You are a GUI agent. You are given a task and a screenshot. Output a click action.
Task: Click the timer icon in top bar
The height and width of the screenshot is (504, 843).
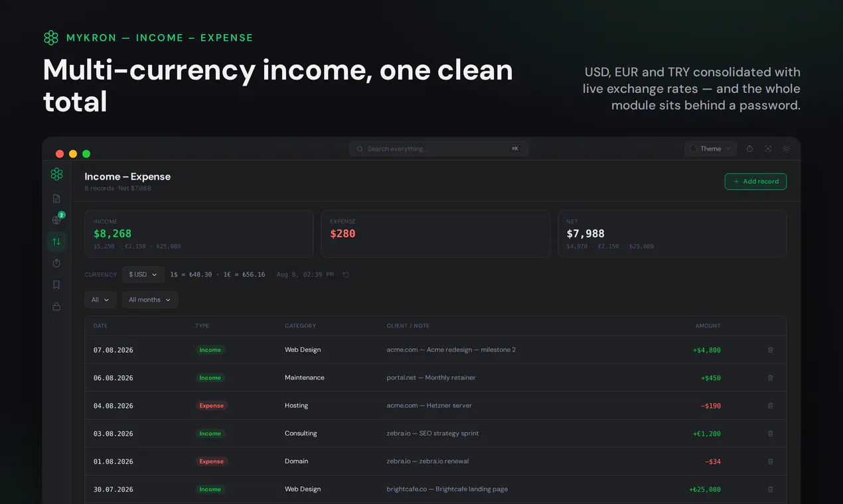749,149
